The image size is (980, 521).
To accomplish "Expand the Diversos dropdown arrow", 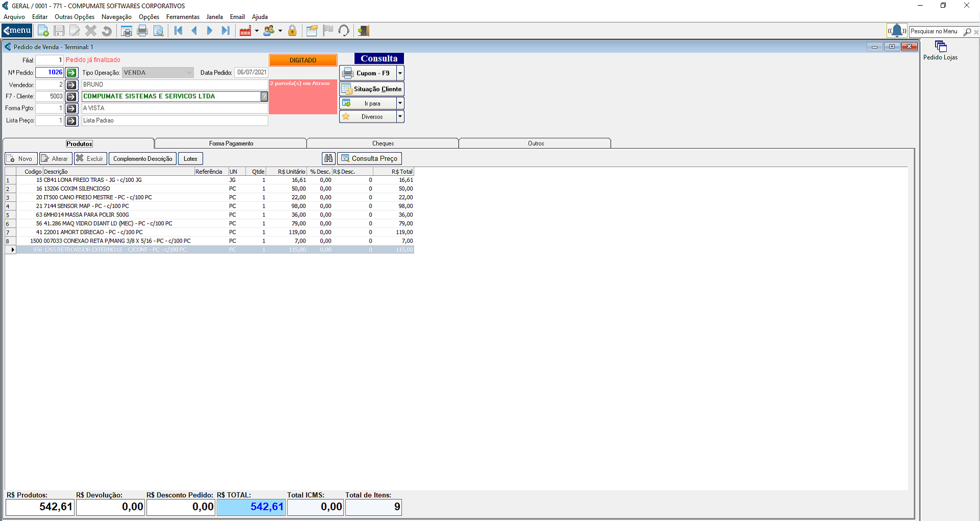I will [x=400, y=116].
